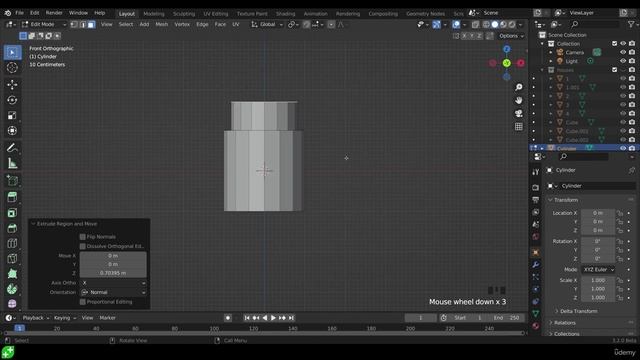Toggle X-ray mode in viewport header
Image resolution: width=640 pixels, height=360 pixels.
(476, 24)
